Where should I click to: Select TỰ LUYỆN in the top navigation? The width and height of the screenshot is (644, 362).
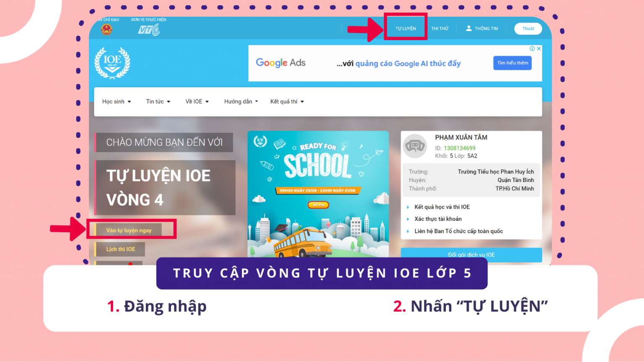click(405, 28)
